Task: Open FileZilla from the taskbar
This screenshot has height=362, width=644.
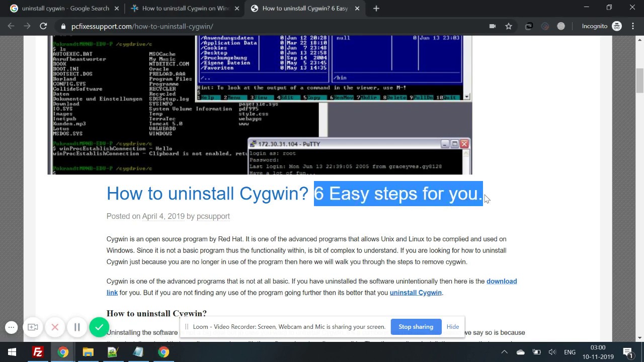Action: (x=38, y=352)
